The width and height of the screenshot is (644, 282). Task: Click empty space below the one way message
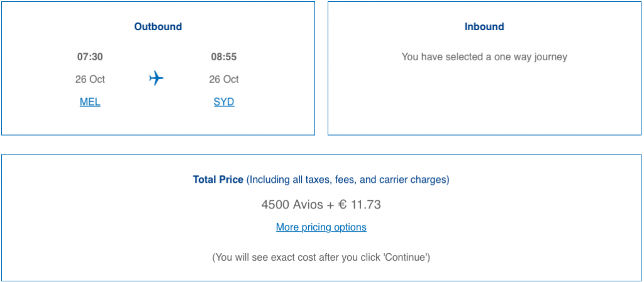point(484,100)
